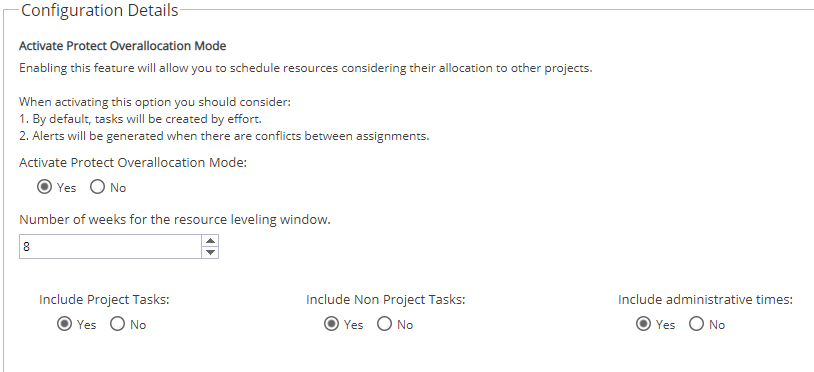This screenshot has height=372, width=814.
Task: Decrease leveling window weeks with down arrow
Action: (210, 252)
